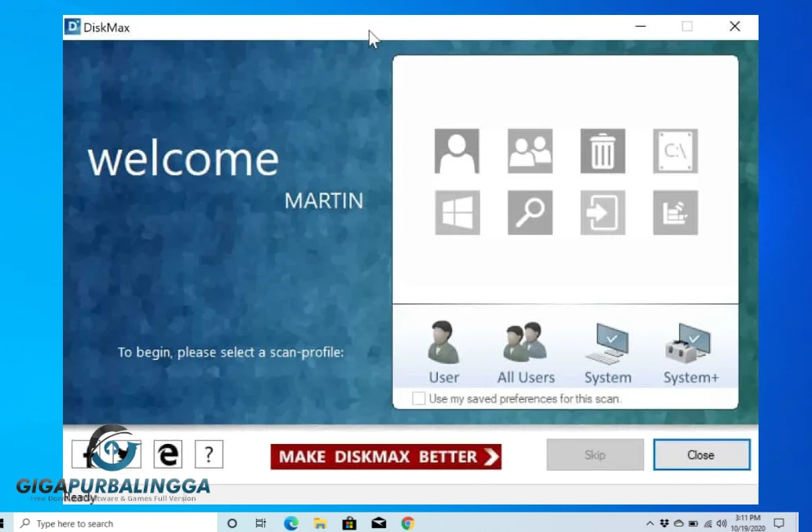
Task: Select the System scan profile
Action: pos(608,352)
